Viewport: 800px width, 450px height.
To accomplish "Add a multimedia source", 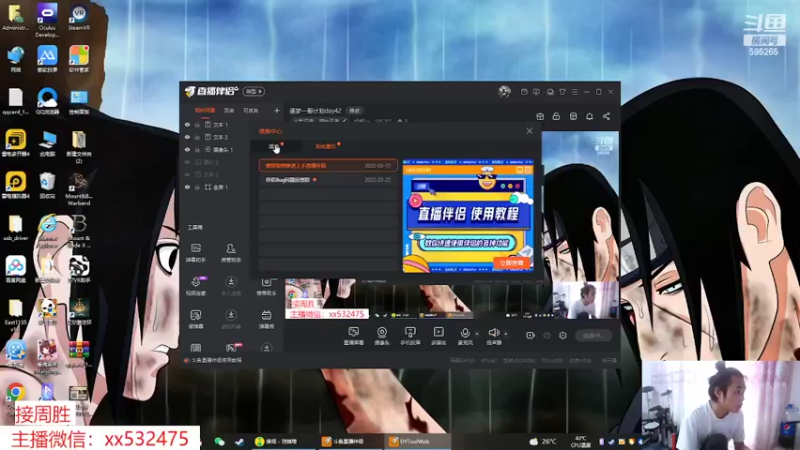I will [438, 336].
